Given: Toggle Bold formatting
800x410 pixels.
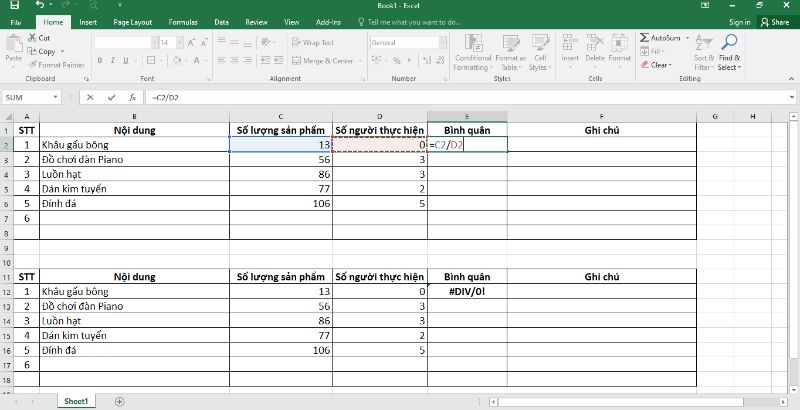Looking at the screenshot, I should [x=100, y=60].
